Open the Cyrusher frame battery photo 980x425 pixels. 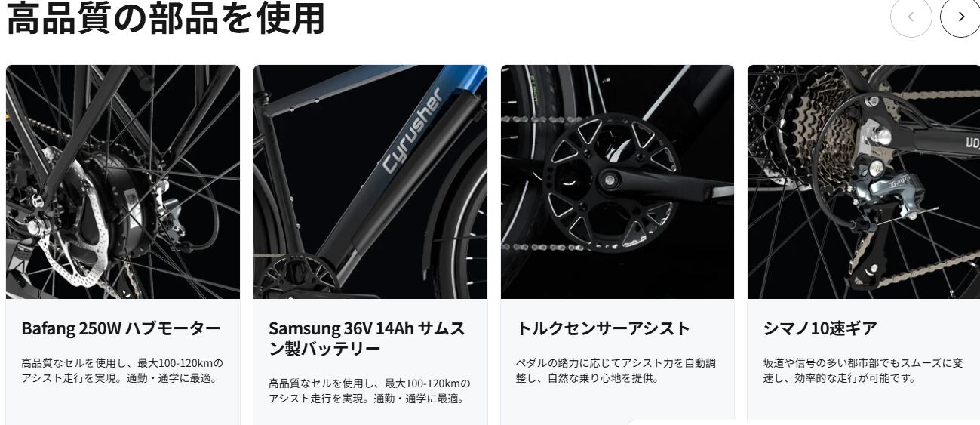point(370,182)
